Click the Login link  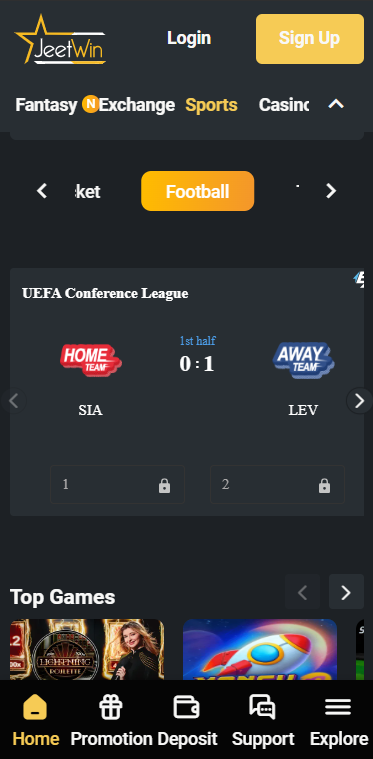[189, 38]
